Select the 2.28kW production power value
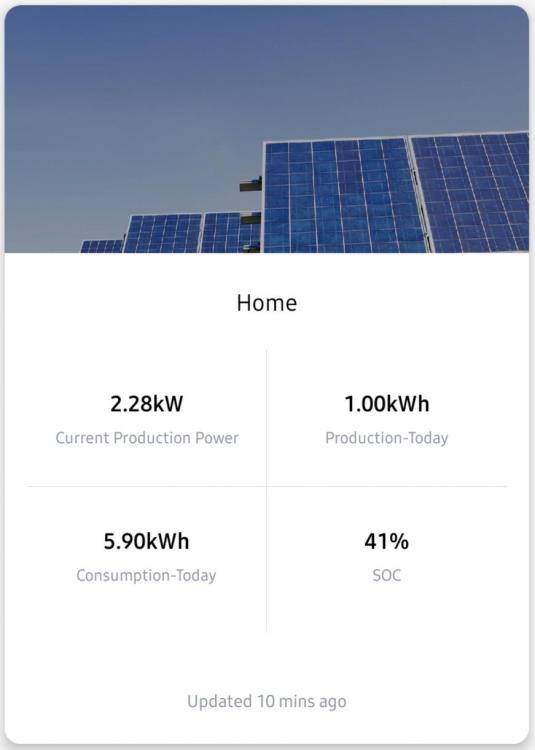 [x=146, y=404]
